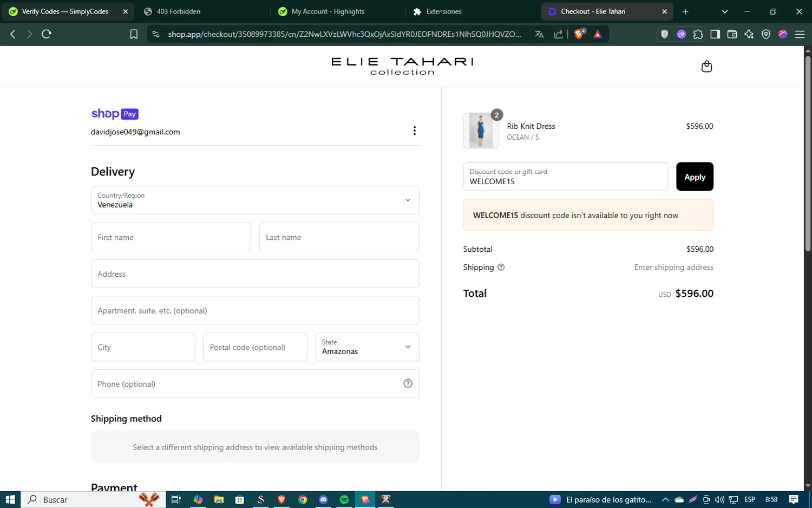Click the Brave Rewards triangle icon

coord(598,34)
